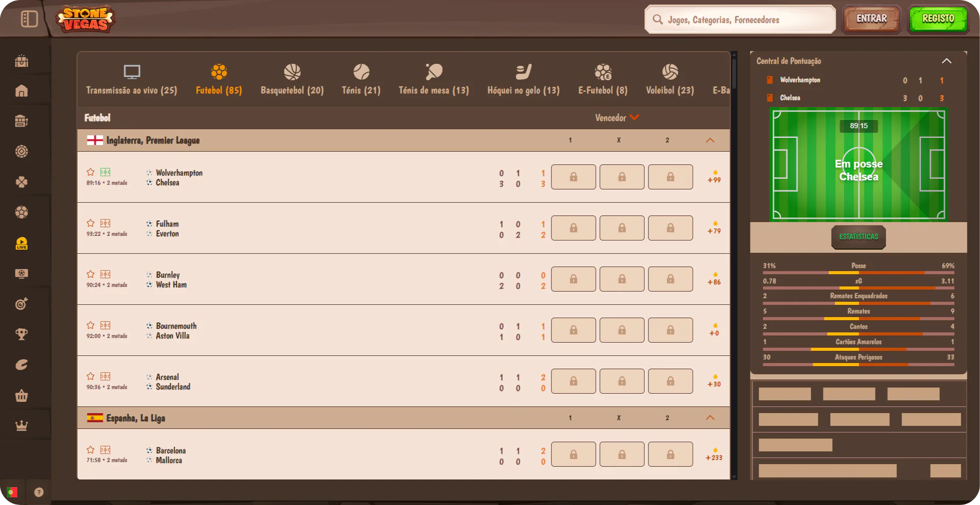Viewport: 980px width, 505px height.
Task: Favorite the Wolverhampton vs Chelsea match
Action: point(91,172)
